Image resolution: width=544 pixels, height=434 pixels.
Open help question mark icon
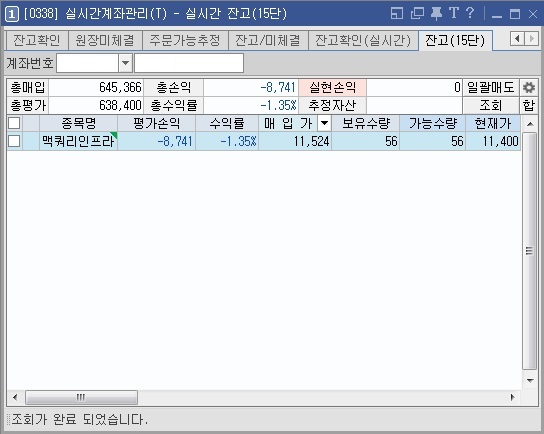pos(470,13)
